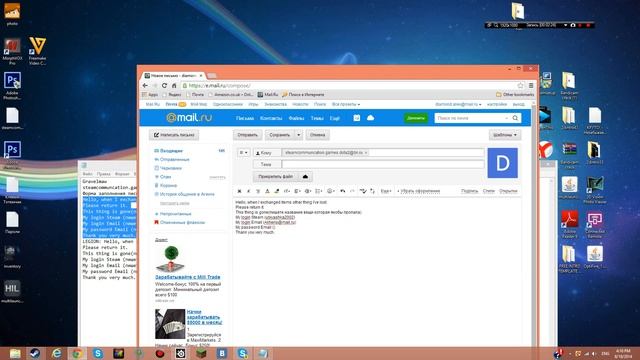Open the Calendar icon in Mail.ru header
This screenshot has height=360, width=640.
[x=357, y=118]
